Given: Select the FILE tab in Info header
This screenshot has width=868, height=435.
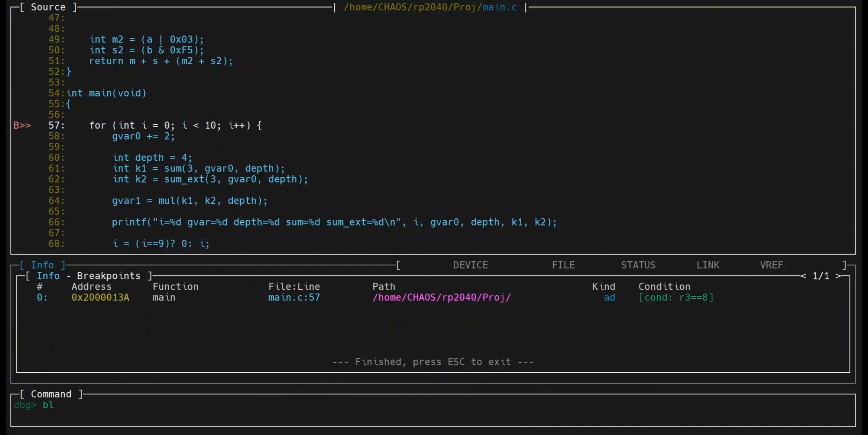Looking at the screenshot, I should pyautogui.click(x=563, y=265).
